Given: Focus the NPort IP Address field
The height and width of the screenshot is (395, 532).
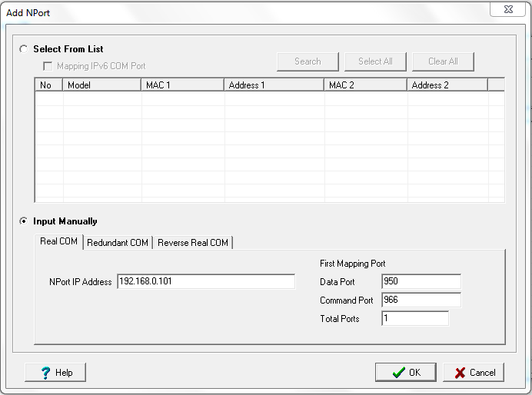Looking at the screenshot, I should pos(206,281).
